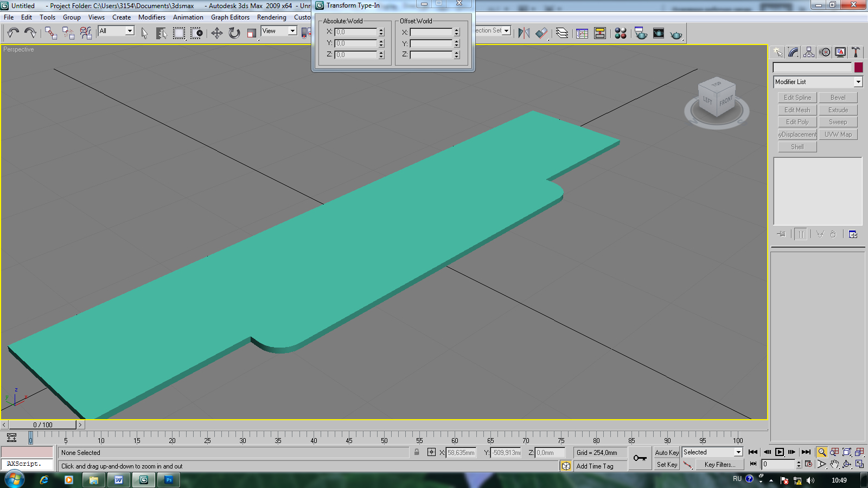The height and width of the screenshot is (488, 868).
Task: Open the View reference coordinate dropdown
Action: tap(292, 31)
